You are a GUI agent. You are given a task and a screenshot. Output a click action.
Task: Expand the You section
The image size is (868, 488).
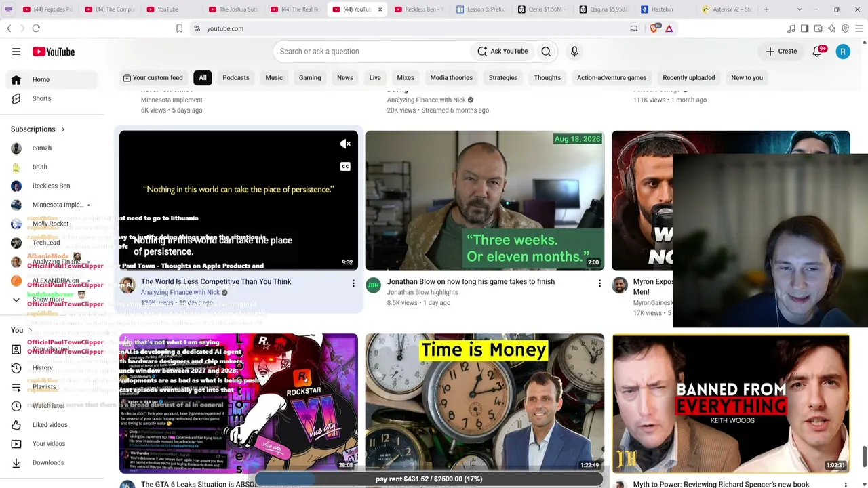pyautogui.click(x=20, y=330)
